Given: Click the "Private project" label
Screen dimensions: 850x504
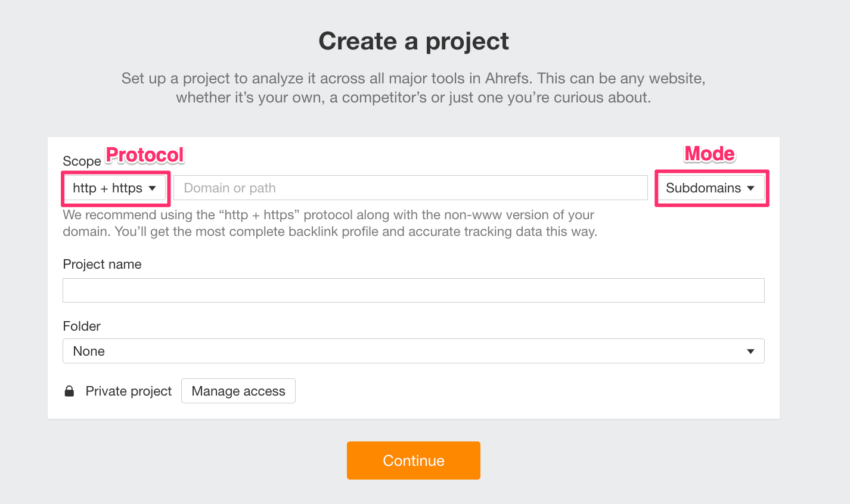Looking at the screenshot, I should [x=128, y=391].
